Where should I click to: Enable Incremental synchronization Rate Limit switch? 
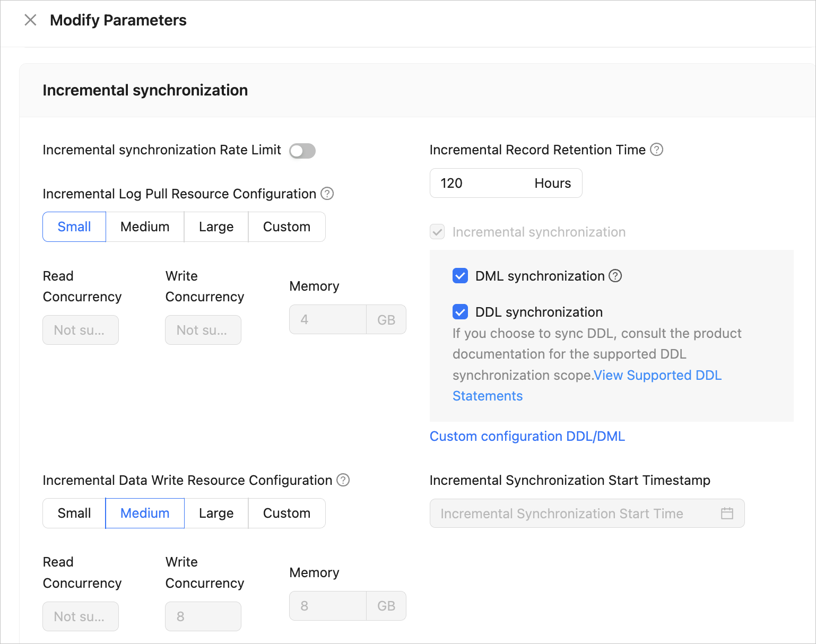[302, 151]
